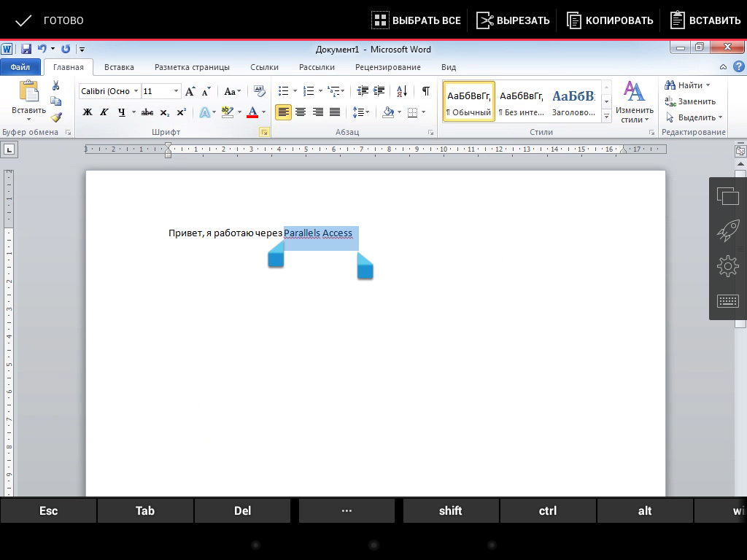747x560 pixels.
Task: Click the Word application icon in title bar
Action: 7,49
